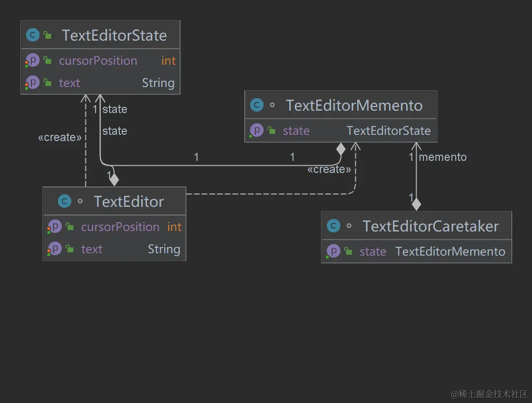Click property icon of cursorPosition in TextEditor
Viewport: 532px width, 403px height.
tap(54, 227)
